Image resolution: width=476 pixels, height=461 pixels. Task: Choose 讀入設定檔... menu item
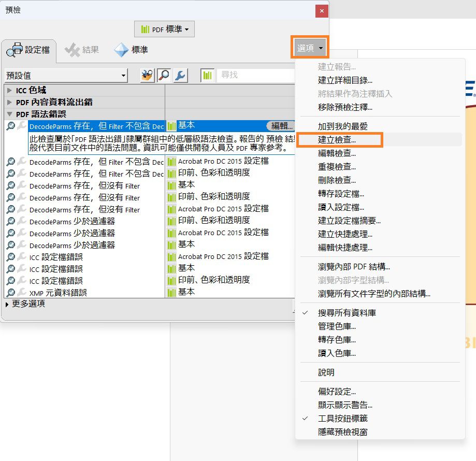click(x=341, y=207)
